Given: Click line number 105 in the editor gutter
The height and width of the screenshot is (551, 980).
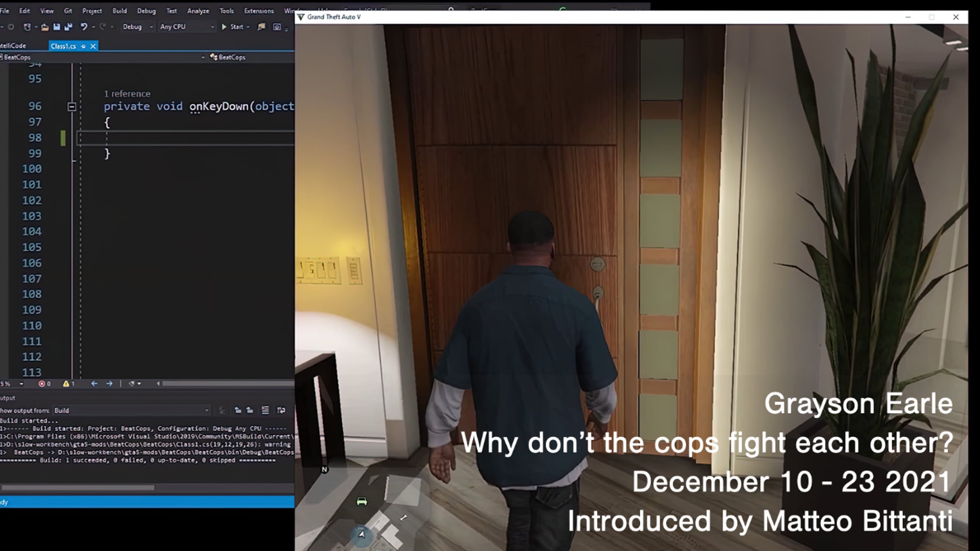Looking at the screenshot, I should (x=32, y=247).
